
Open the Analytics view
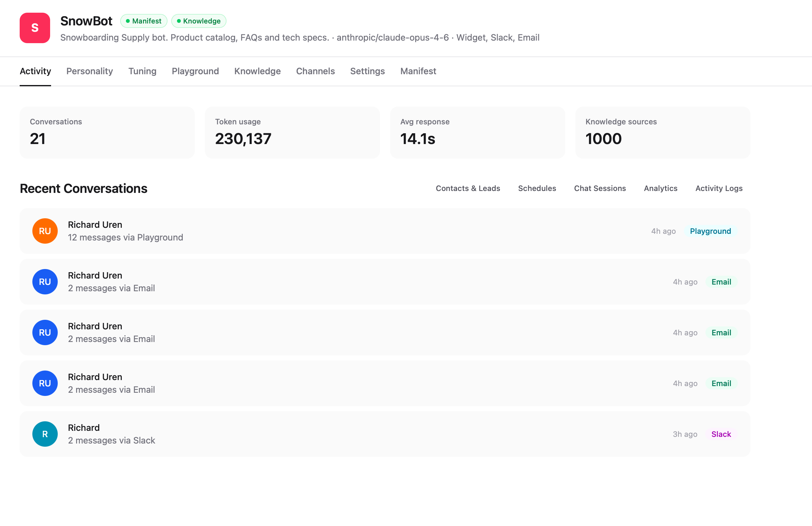[x=660, y=188]
